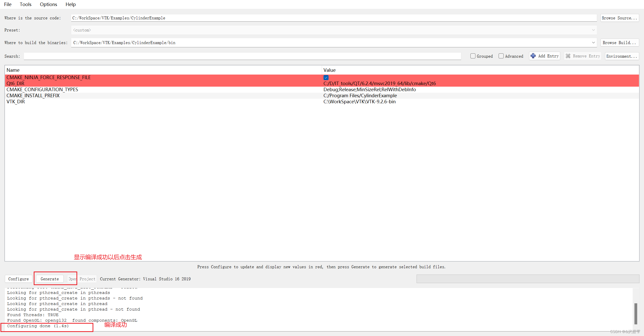This screenshot has width=644, height=336.
Task: Open the Preset dropdown
Action: click(x=594, y=30)
